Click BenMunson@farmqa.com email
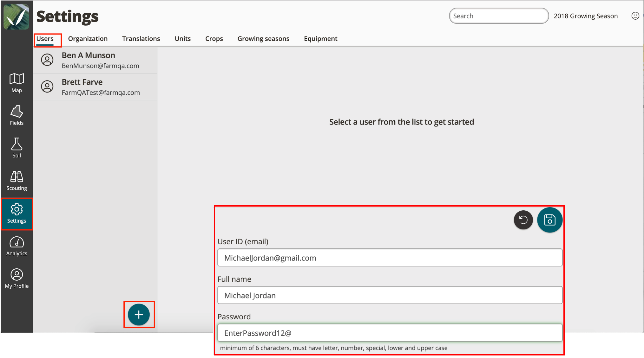644x358 pixels. click(x=100, y=66)
